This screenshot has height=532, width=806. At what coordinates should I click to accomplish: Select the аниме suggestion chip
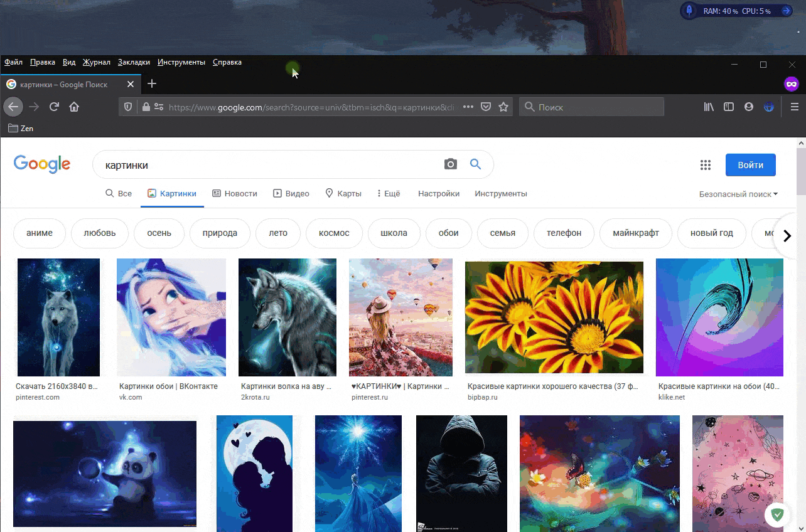40,233
